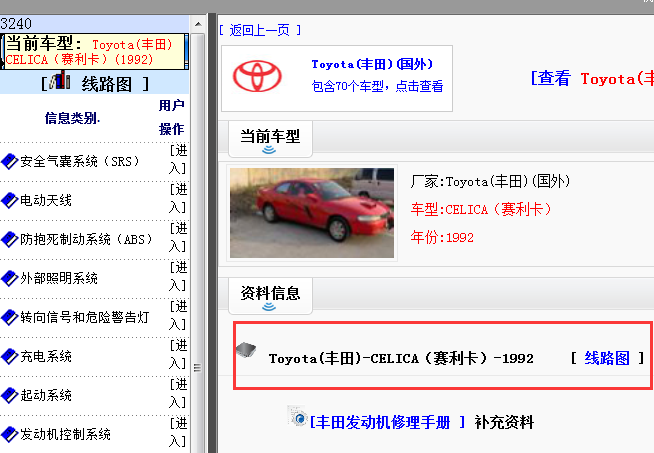Click the book icon beside 充电系统

click(9, 357)
